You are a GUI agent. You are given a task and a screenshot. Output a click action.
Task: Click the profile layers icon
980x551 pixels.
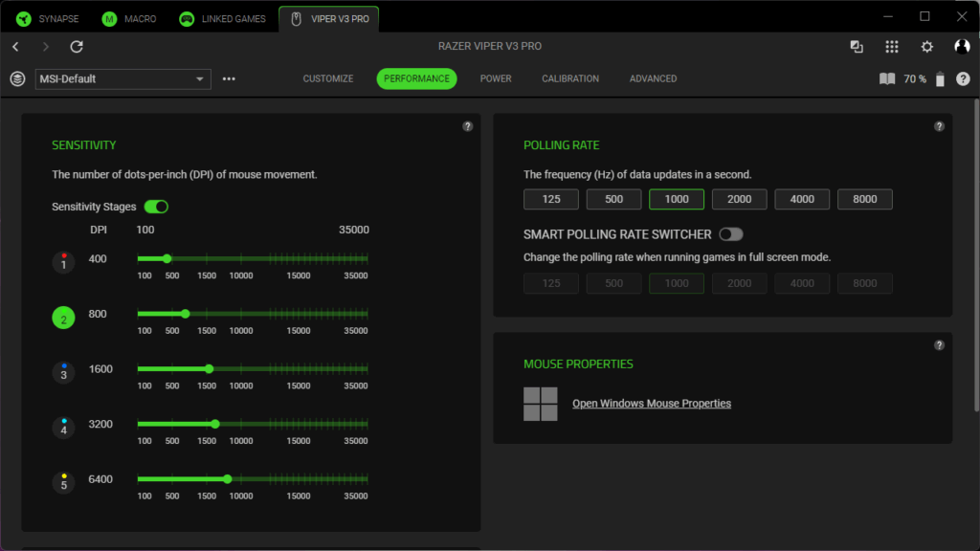point(17,79)
